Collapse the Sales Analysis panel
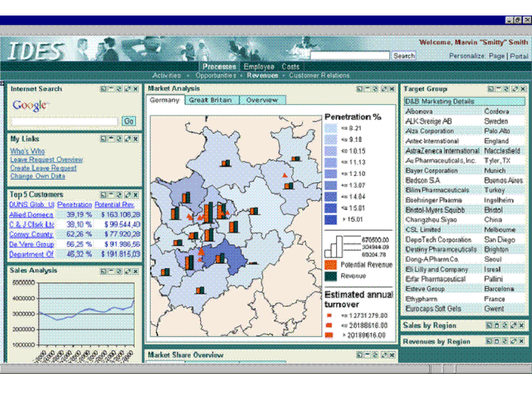This screenshot has height=399, width=532. (111, 271)
